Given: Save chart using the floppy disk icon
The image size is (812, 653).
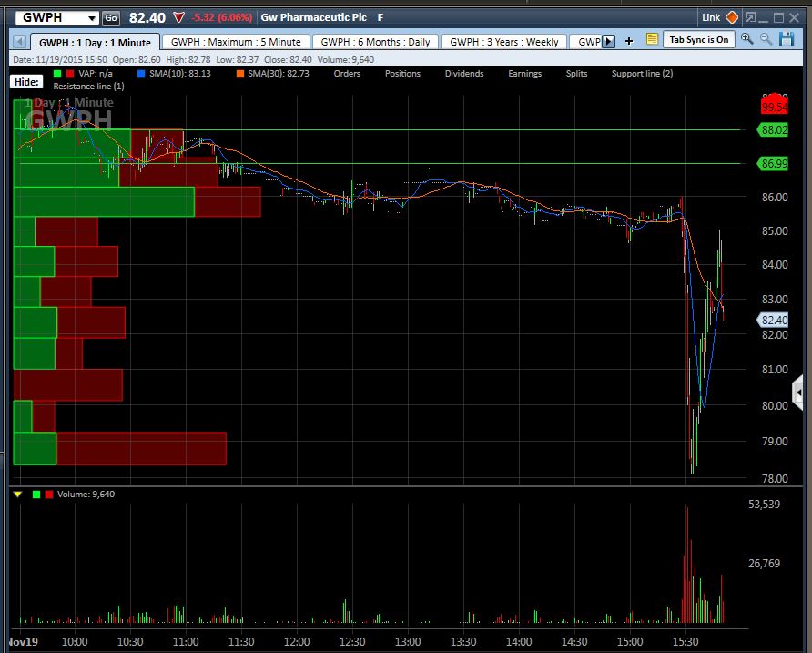Looking at the screenshot, I should coord(785,39).
